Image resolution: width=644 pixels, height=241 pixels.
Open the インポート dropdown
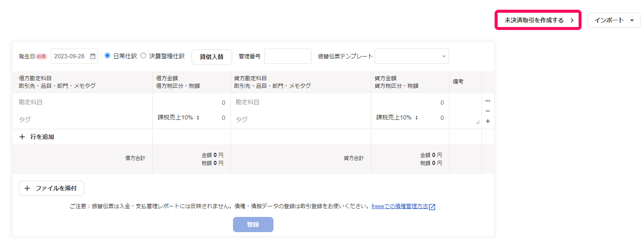point(614,20)
